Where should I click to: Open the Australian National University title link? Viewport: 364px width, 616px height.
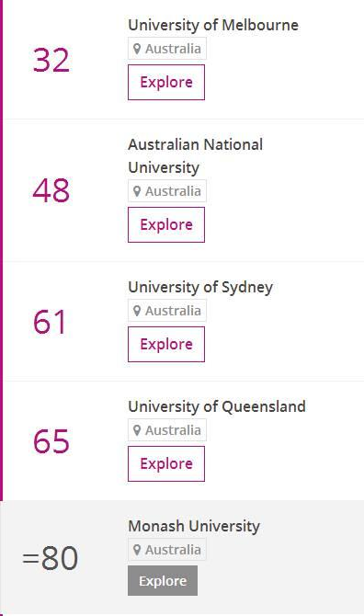tap(195, 156)
